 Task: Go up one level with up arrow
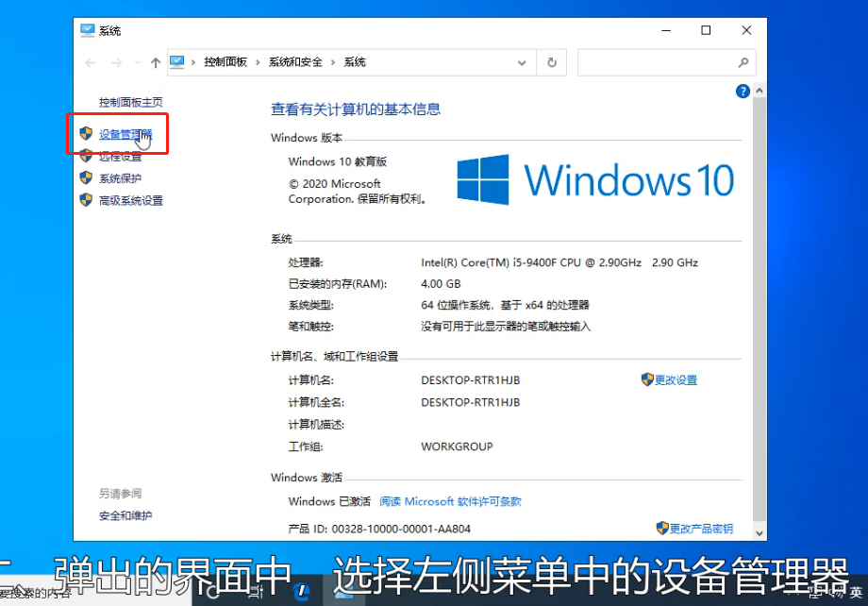point(156,62)
